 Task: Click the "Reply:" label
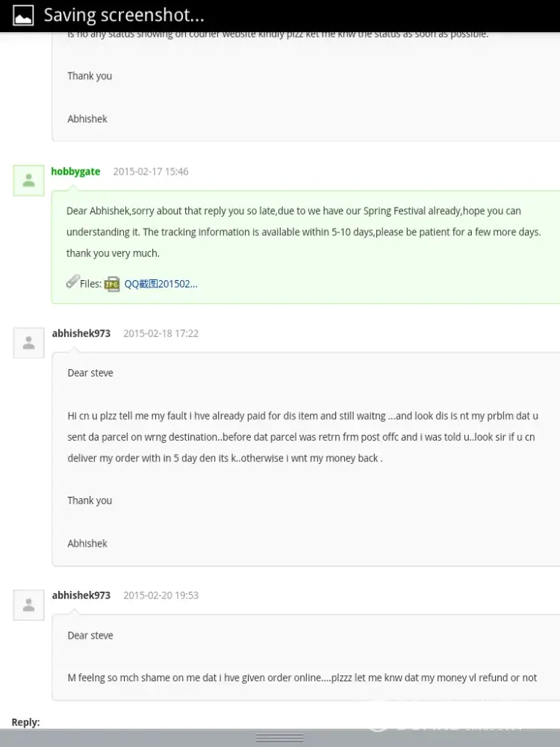(25, 722)
